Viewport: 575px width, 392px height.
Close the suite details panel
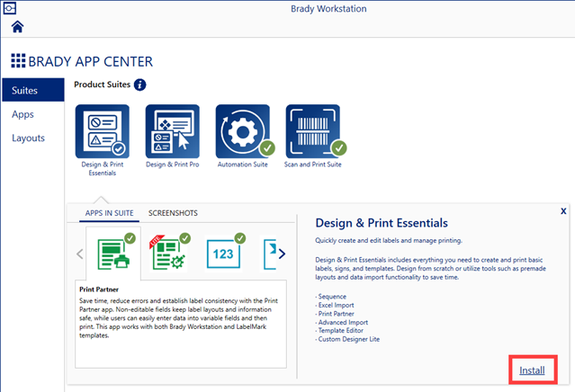tap(562, 210)
